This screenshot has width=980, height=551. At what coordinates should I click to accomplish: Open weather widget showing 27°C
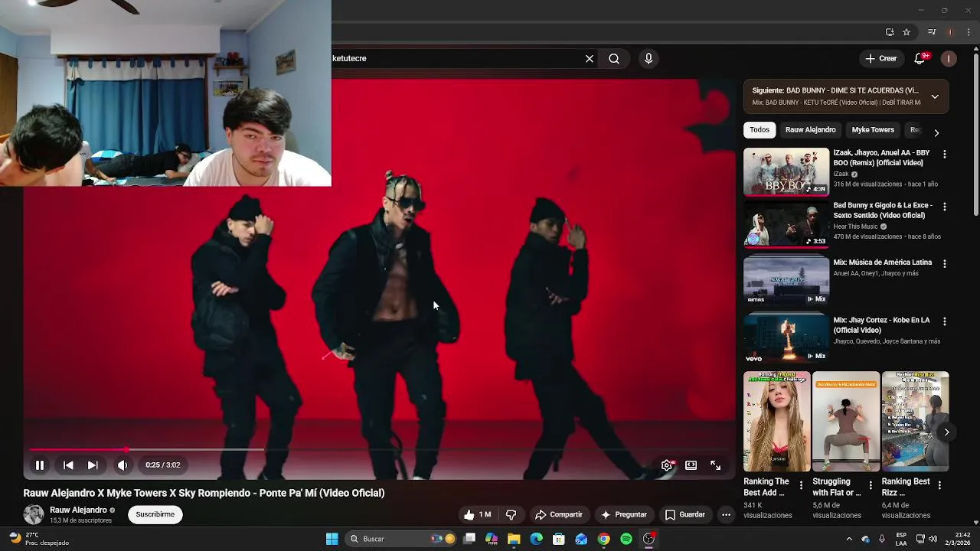pos(38,539)
